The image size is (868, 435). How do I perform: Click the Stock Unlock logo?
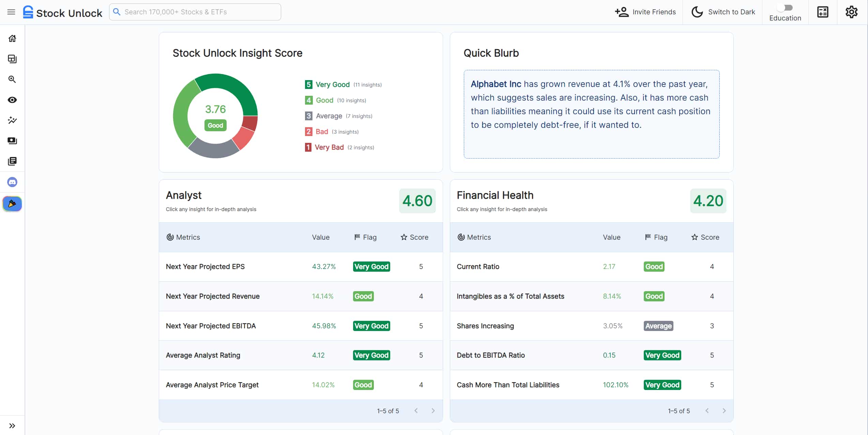click(x=62, y=12)
